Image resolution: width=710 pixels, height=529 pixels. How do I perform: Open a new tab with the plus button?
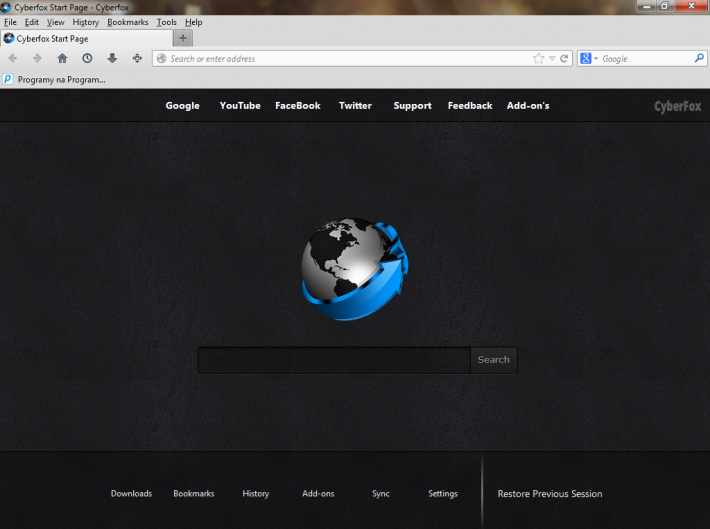183,38
